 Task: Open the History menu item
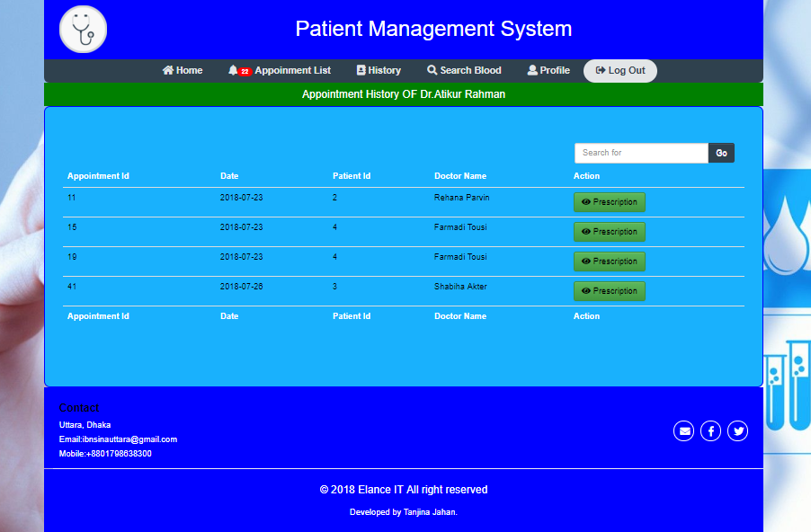[379, 70]
